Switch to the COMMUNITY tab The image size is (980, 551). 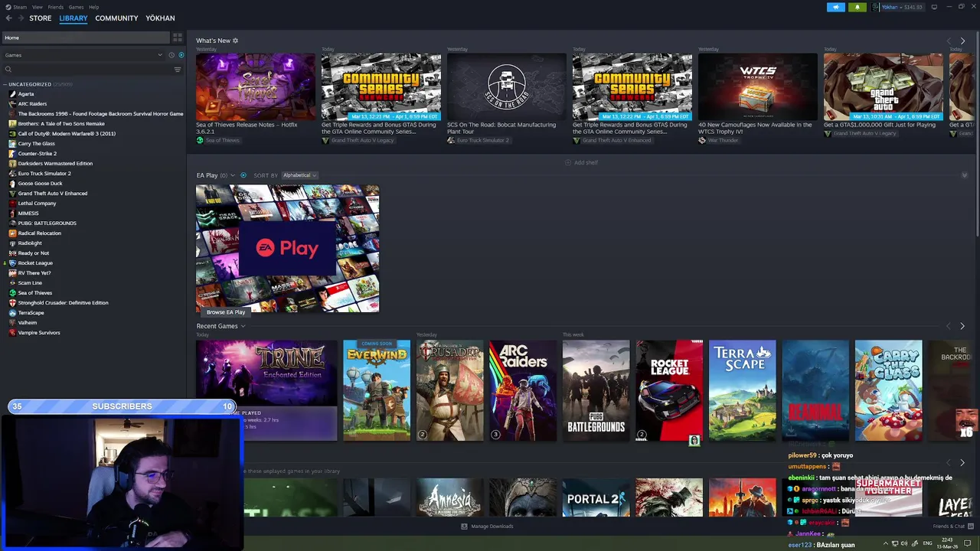coord(116,18)
